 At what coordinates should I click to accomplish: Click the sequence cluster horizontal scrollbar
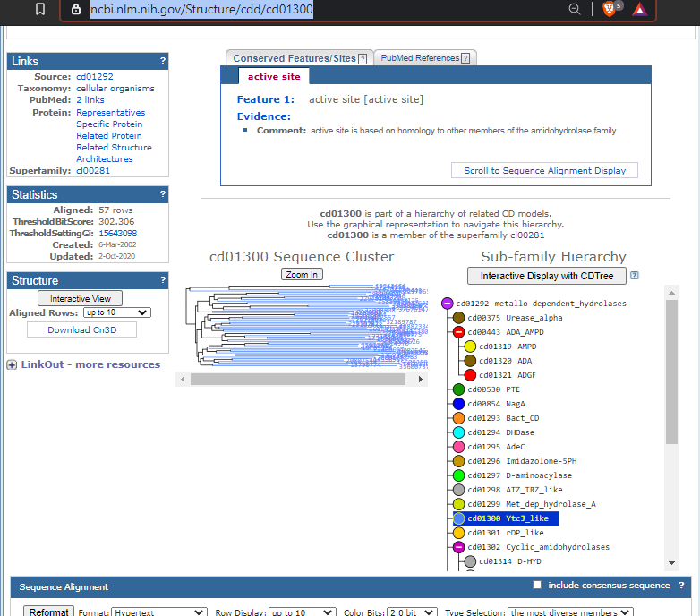[x=298, y=379]
